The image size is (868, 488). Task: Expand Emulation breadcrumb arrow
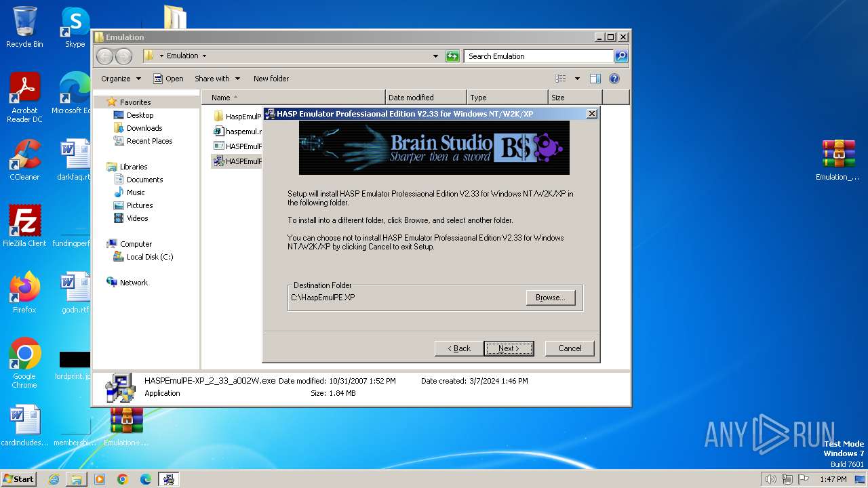click(x=204, y=56)
